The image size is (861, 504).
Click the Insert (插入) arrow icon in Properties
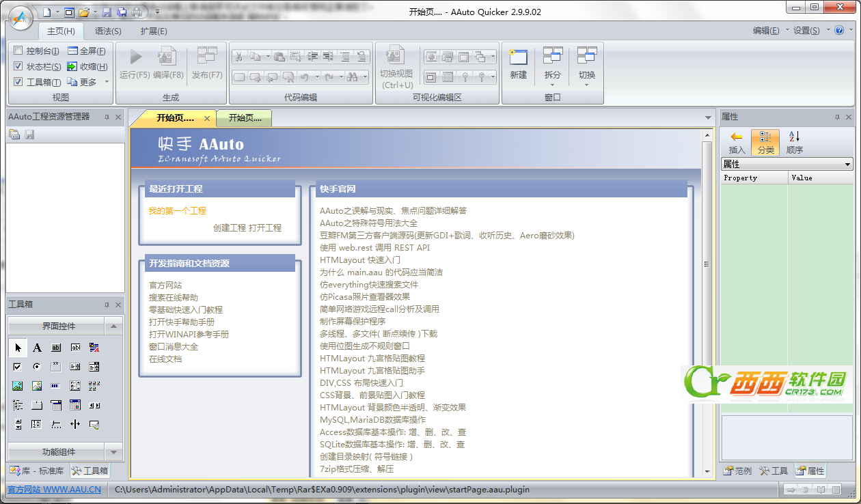click(737, 137)
